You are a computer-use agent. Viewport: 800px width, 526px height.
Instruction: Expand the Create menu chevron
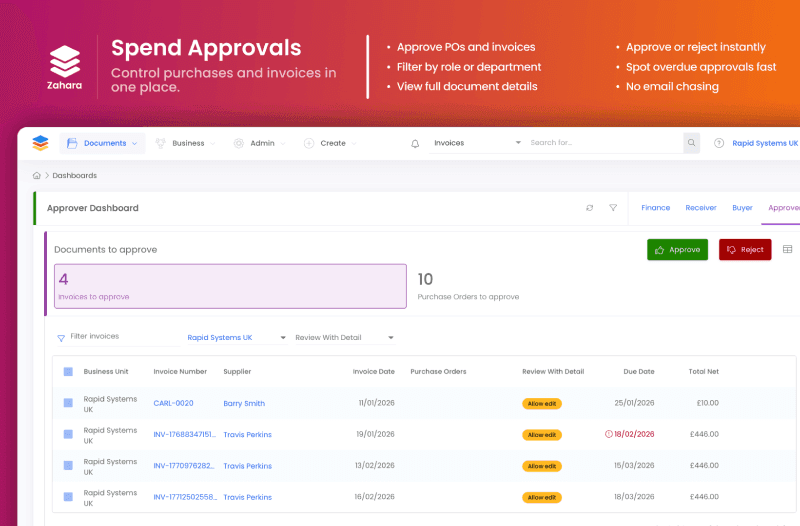coord(354,144)
